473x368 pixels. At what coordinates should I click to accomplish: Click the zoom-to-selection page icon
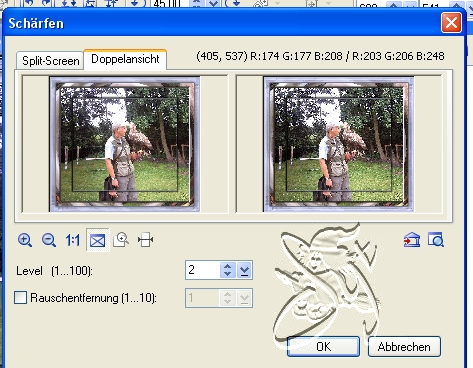pos(121,240)
